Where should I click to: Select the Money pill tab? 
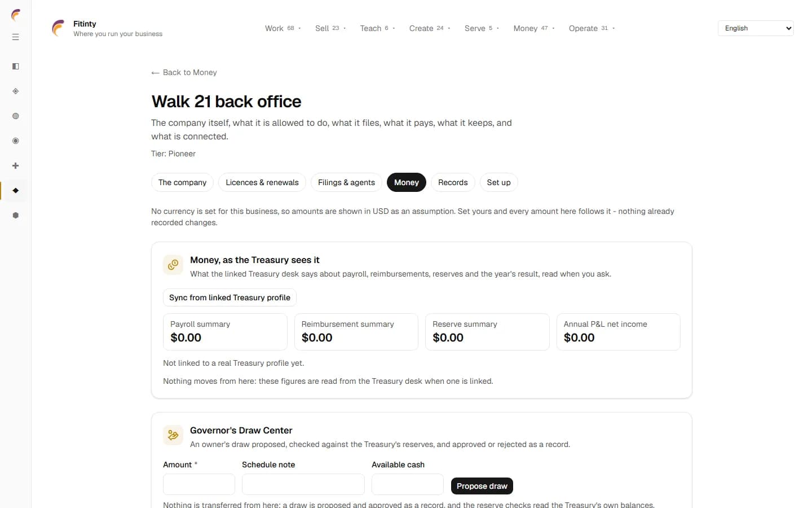click(x=407, y=182)
